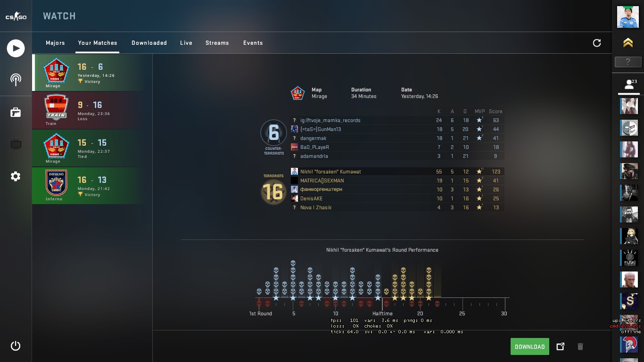Open the friends list icon

pos(630,84)
